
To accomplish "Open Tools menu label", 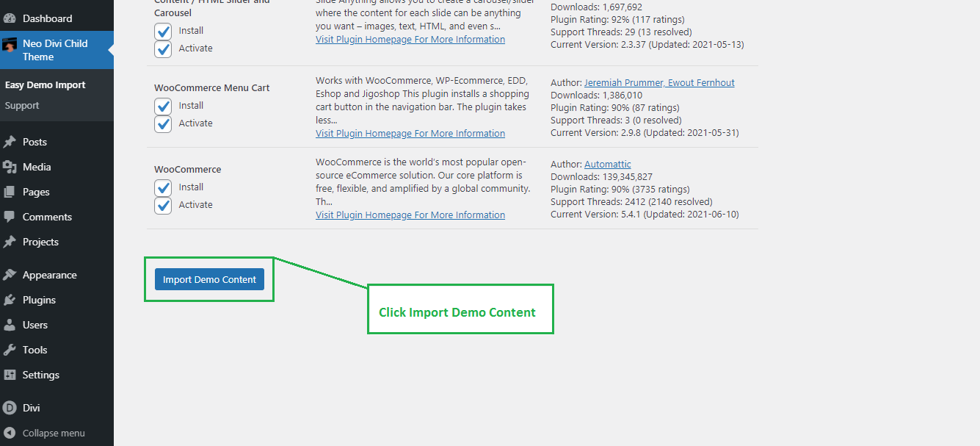I will [35, 350].
